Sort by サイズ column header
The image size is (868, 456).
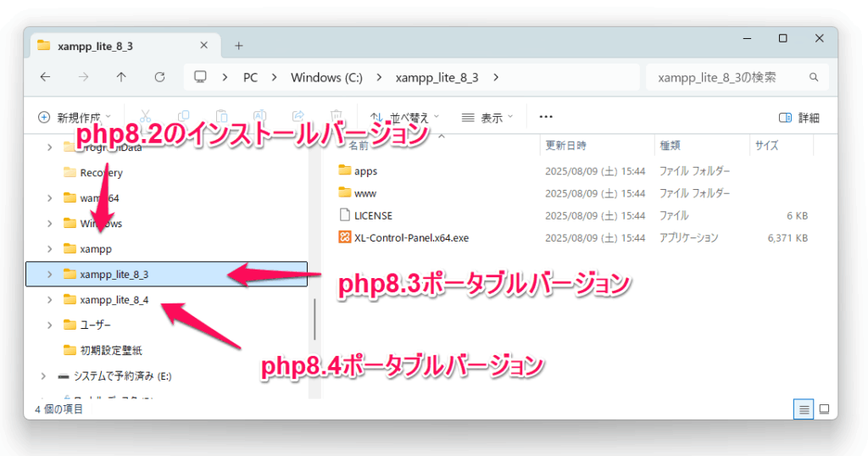[x=766, y=146]
